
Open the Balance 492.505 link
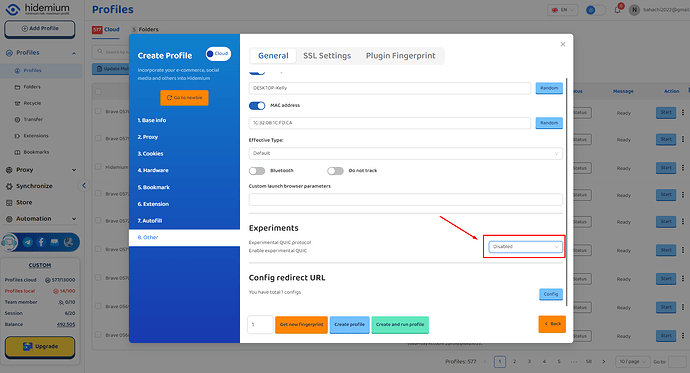pos(66,324)
